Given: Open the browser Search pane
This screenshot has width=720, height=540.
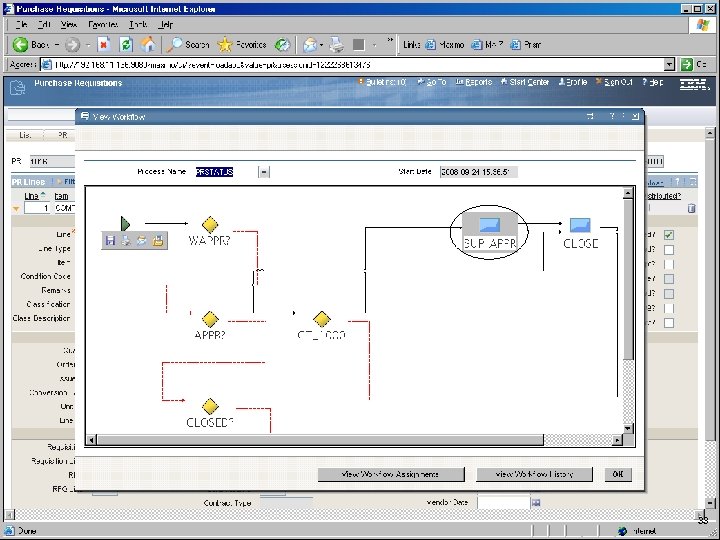Looking at the screenshot, I should (x=188, y=45).
